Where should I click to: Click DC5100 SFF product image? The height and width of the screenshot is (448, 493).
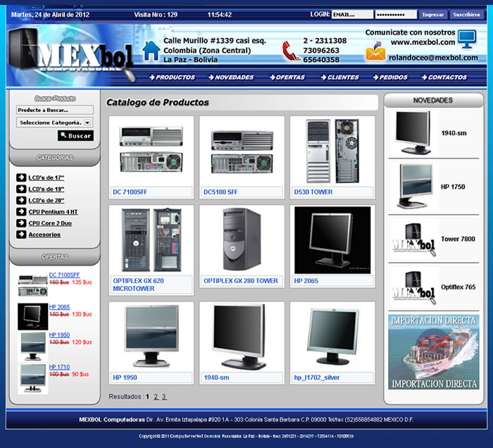(242, 152)
